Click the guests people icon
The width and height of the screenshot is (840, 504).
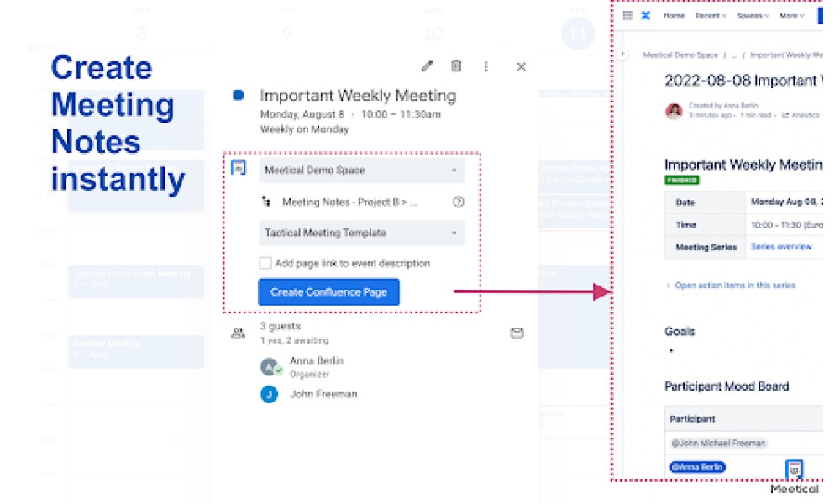point(239,333)
